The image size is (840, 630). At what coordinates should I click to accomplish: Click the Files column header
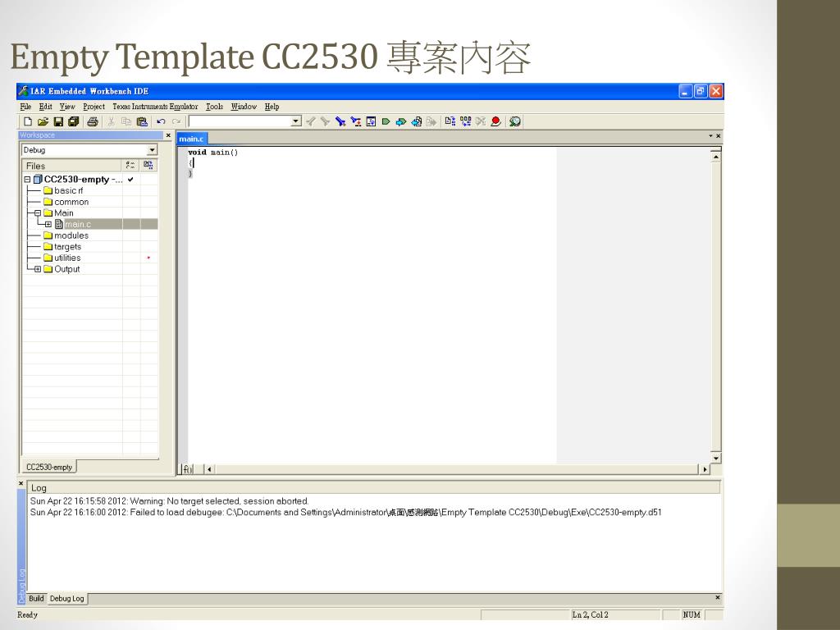coord(72,166)
